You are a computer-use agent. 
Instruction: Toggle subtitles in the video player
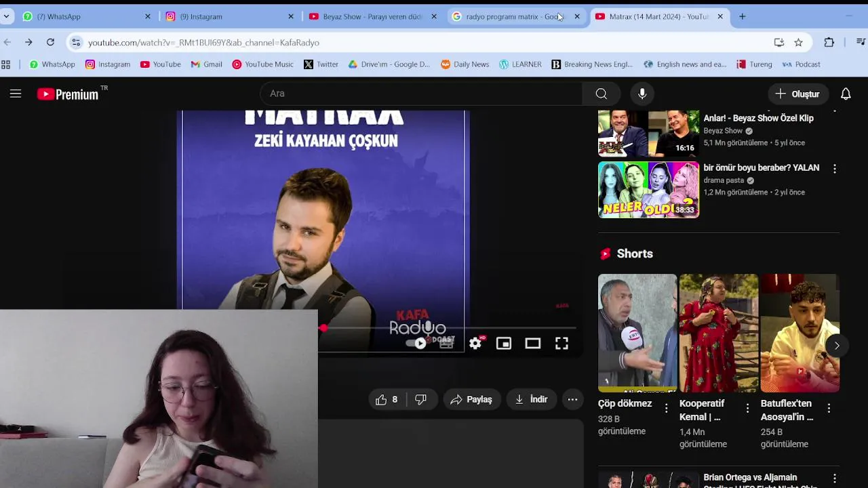(x=446, y=344)
